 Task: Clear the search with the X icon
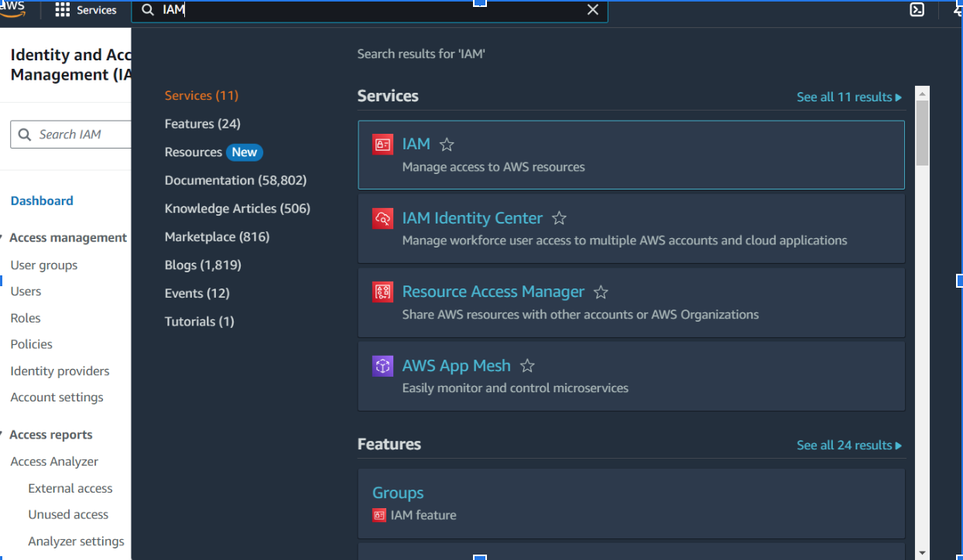pyautogui.click(x=593, y=10)
